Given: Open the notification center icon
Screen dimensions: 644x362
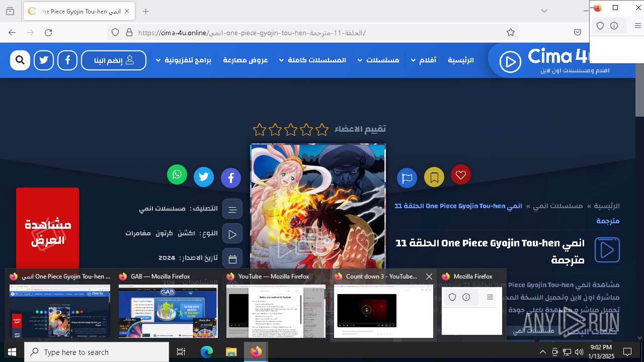Looking at the screenshot, I should [627, 352].
